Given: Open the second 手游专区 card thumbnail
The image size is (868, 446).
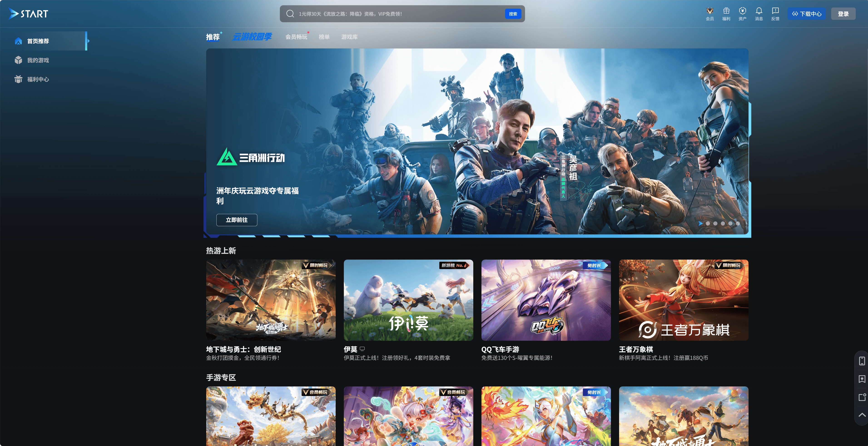Looking at the screenshot, I should 408,416.
